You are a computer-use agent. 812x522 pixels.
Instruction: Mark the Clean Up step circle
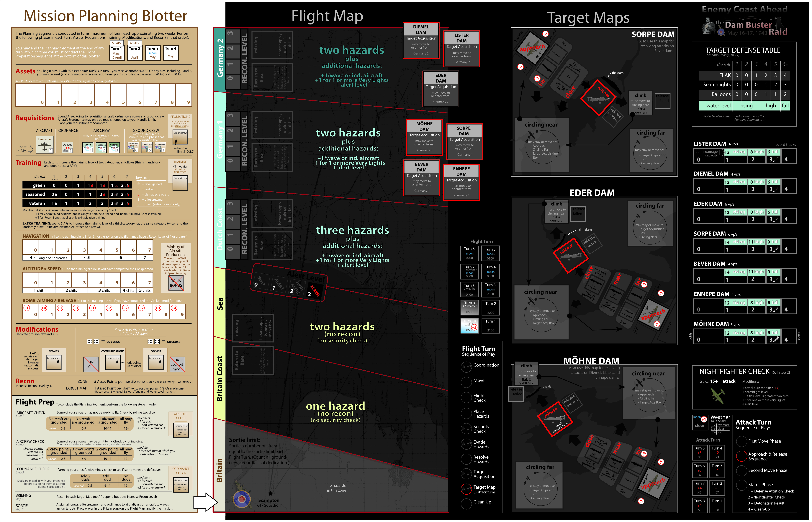tap(466, 504)
